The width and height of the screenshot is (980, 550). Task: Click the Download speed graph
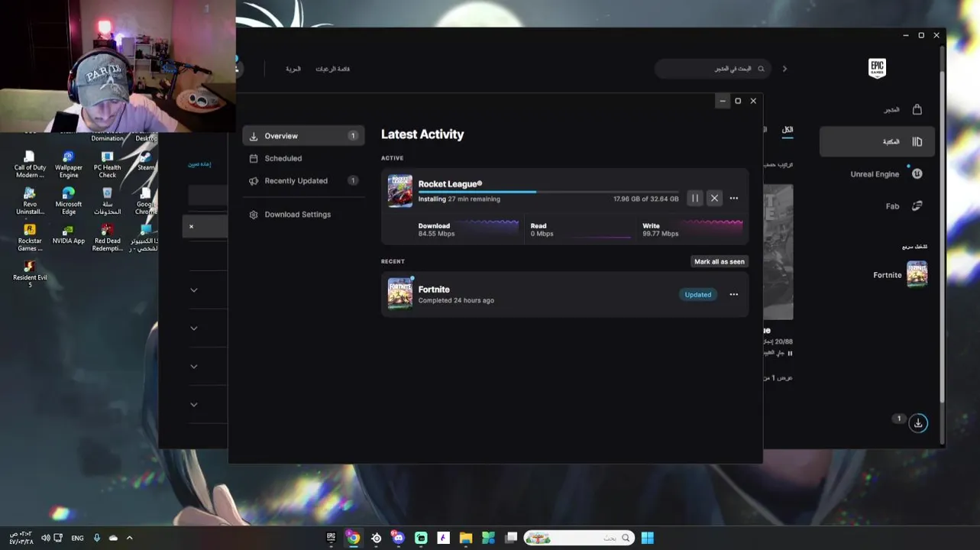click(x=487, y=227)
